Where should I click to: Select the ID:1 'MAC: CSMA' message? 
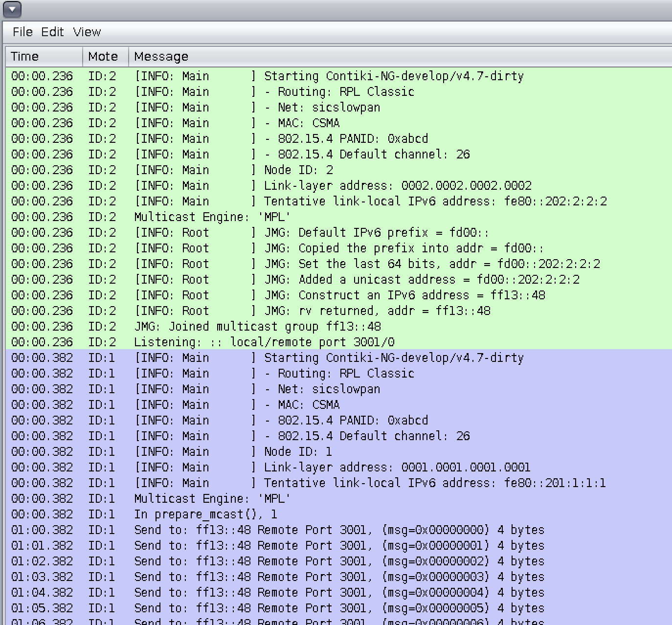(339, 404)
